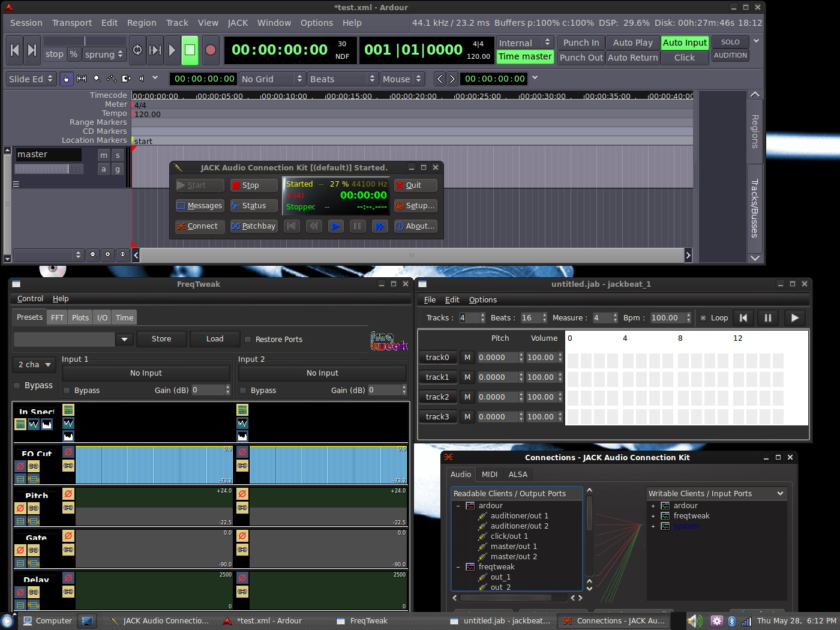This screenshot has height=630, width=840.
Task: Mute track0 with its M button
Action: [x=467, y=358]
